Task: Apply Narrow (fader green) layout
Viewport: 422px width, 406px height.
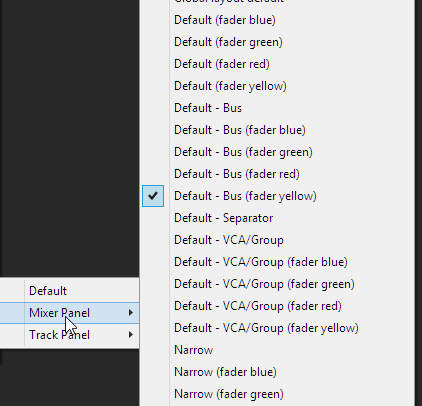Action: 277,394
